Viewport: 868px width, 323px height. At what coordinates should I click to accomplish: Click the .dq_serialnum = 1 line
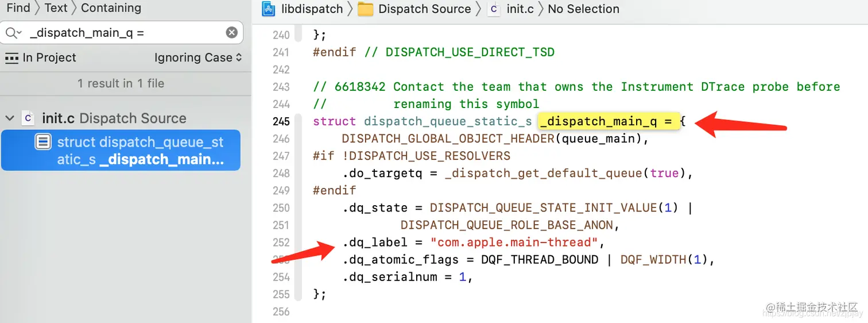[x=408, y=276]
